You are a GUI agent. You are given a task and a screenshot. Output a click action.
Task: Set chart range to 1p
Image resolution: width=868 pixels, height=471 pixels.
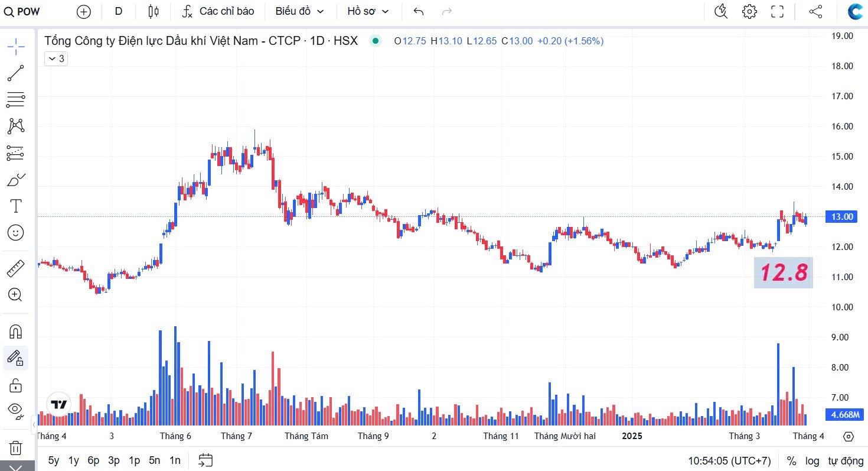134,460
